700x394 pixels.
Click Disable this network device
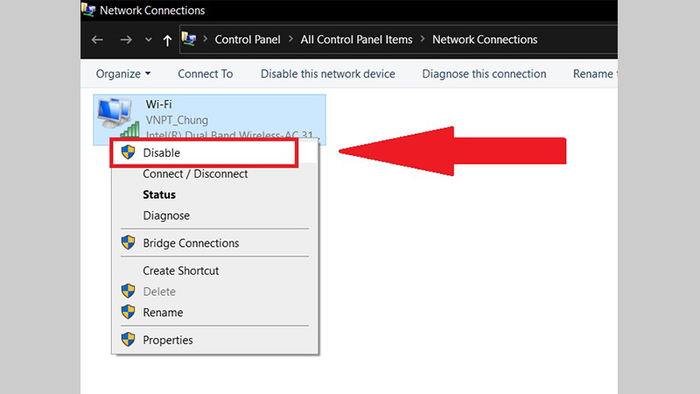pos(328,74)
